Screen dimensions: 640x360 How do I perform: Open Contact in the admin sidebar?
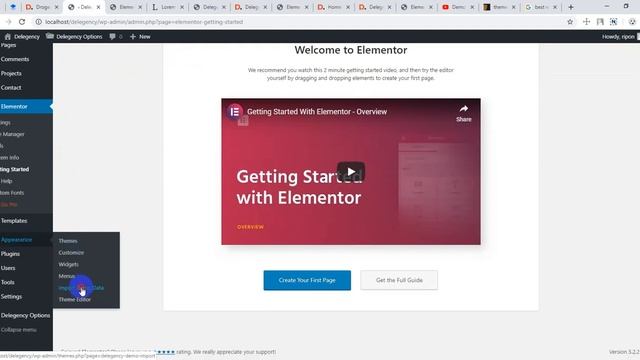coord(11,87)
